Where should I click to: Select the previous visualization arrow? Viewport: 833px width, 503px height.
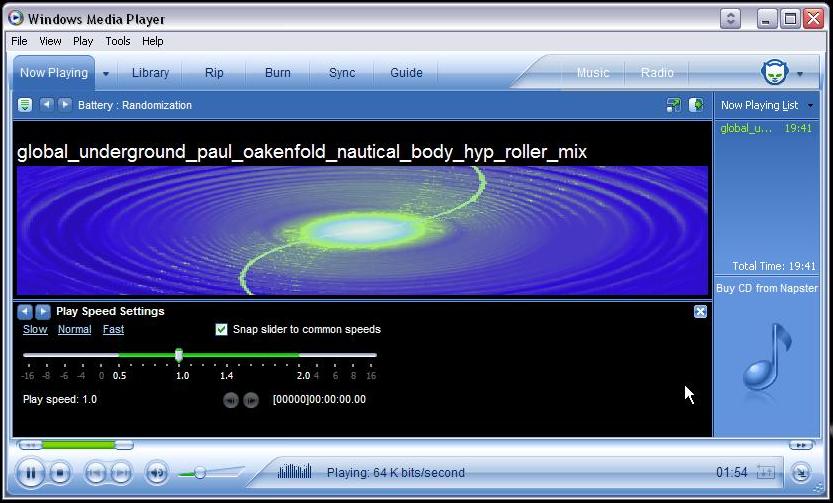click(46, 105)
